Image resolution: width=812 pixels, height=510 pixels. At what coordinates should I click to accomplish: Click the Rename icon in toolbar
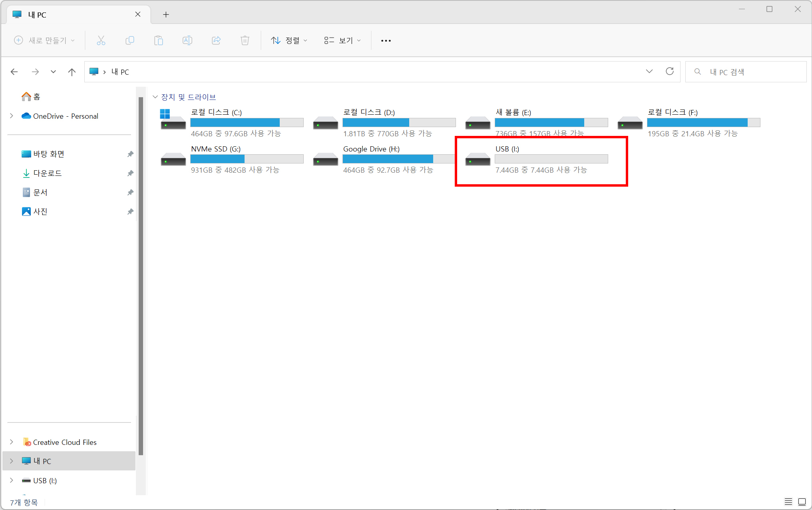[x=187, y=40]
